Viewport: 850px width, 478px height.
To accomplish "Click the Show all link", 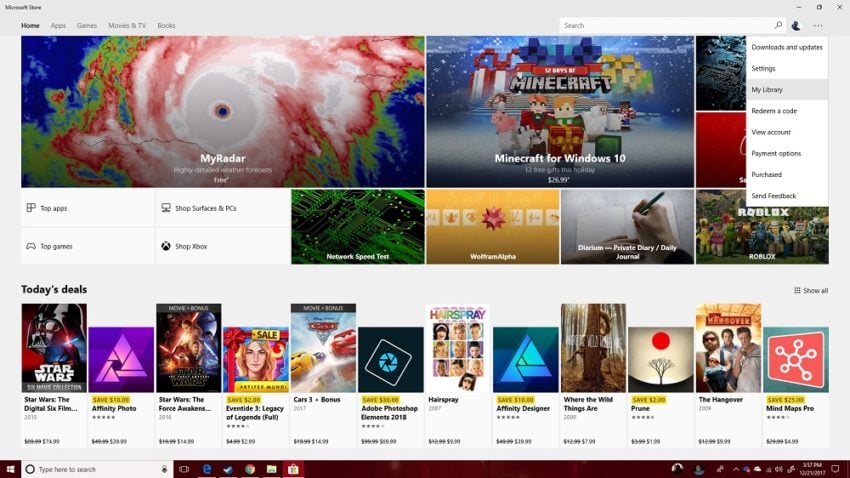I will (x=811, y=290).
